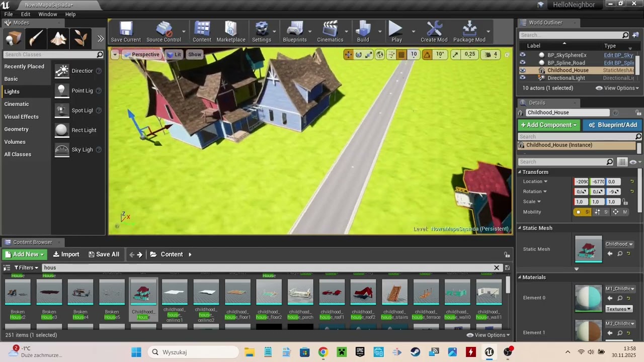Open Steam from the Windows taskbar

(415, 352)
